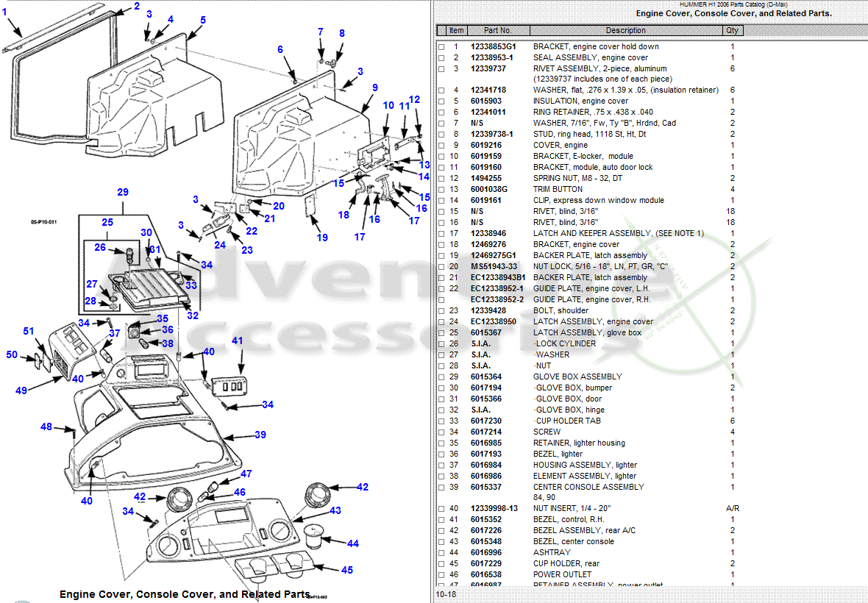Screen dimensions: 868x603
Task: Check item 44 ASHTRAY checkbox
Action: click(441, 553)
